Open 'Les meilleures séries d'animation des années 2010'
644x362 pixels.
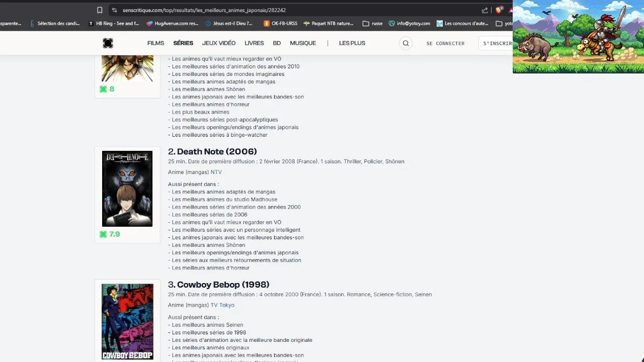pyautogui.click(x=235, y=66)
